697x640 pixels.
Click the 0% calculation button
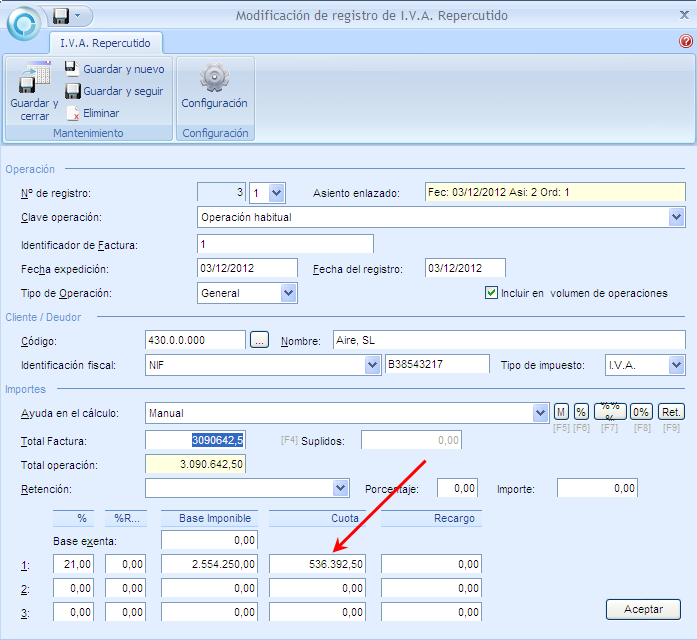(641, 412)
